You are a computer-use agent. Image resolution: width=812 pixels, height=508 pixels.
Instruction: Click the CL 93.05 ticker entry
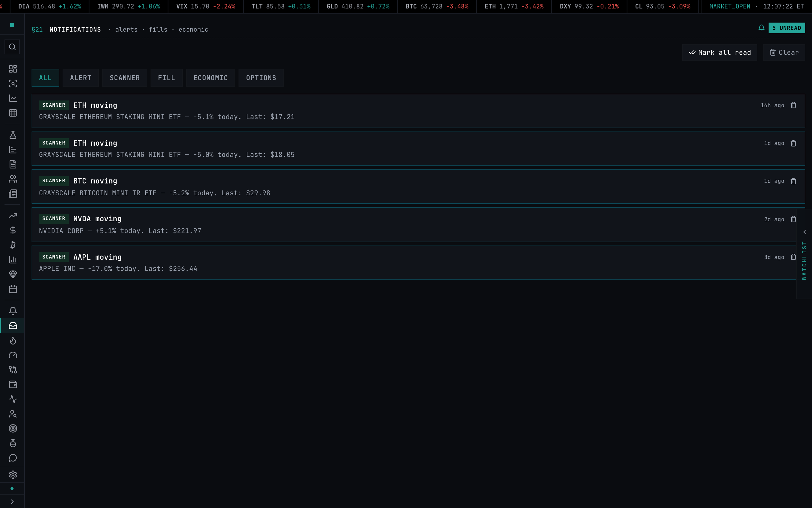pyautogui.click(x=663, y=6)
